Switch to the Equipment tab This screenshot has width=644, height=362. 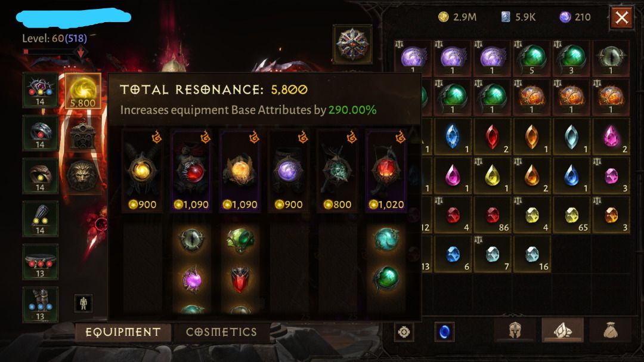tap(123, 332)
